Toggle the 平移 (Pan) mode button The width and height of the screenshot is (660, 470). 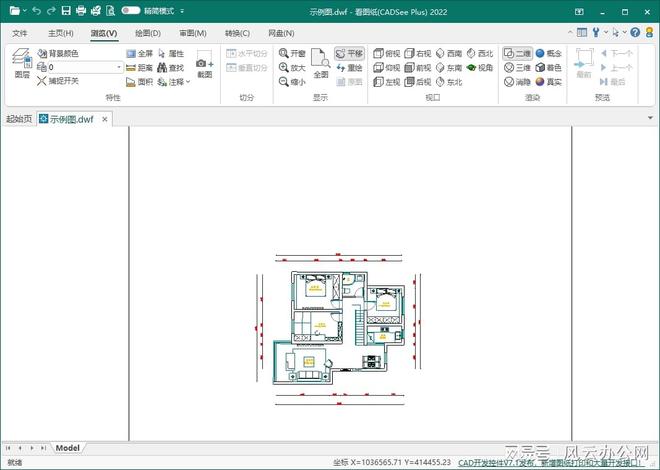(x=348, y=54)
